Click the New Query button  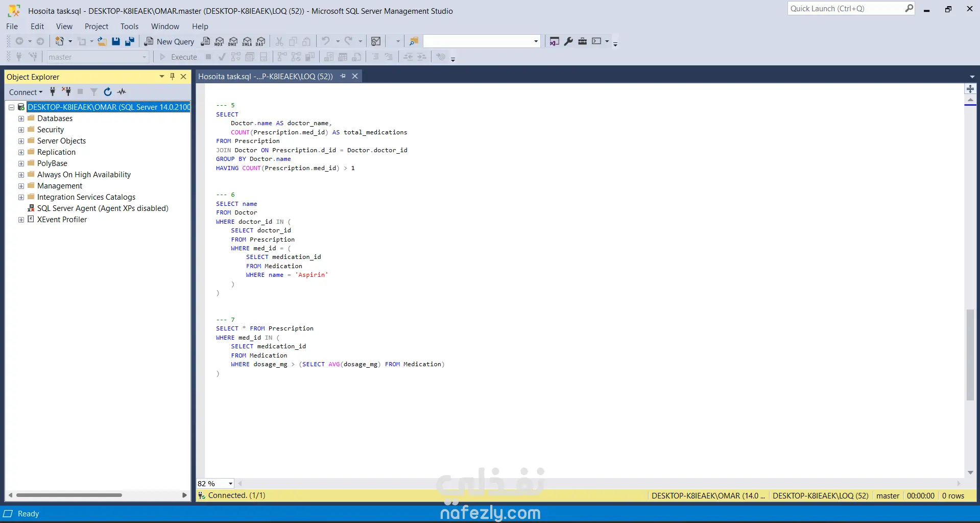[169, 41]
